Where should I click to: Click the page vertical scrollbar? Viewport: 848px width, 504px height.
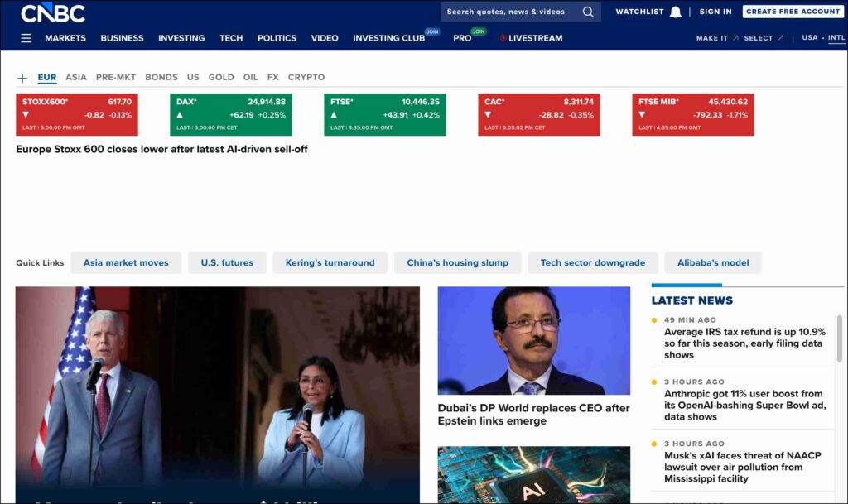(x=841, y=338)
